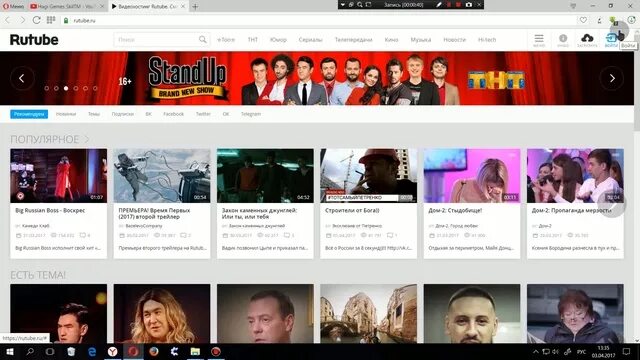The width and height of the screenshot is (640, 360).
Task: Click the Facebook link in tab row
Action: (173, 114)
